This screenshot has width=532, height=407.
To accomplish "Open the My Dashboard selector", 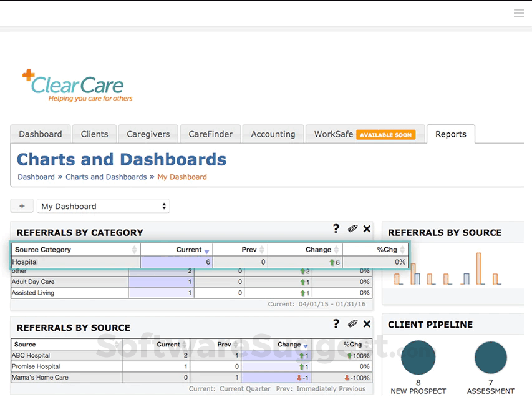I will point(103,206).
